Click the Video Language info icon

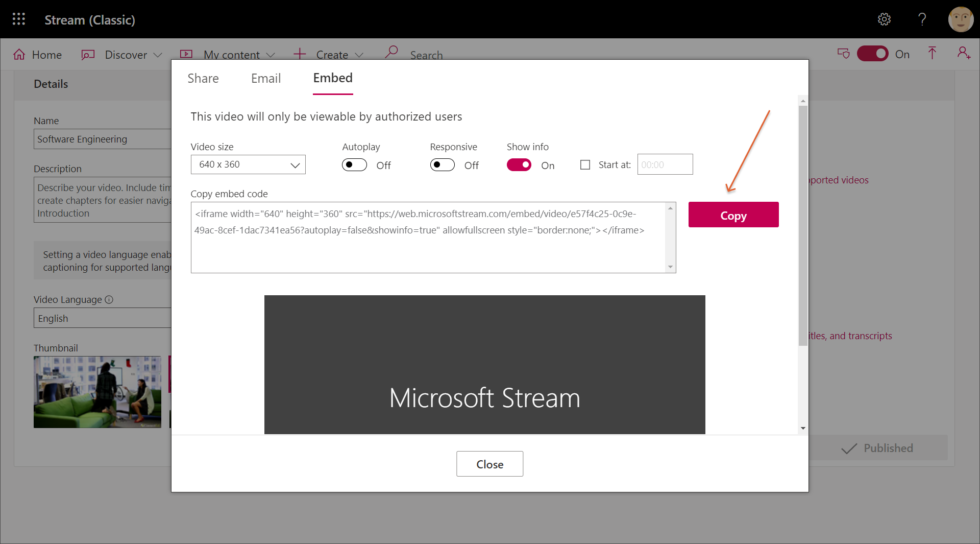point(109,300)
